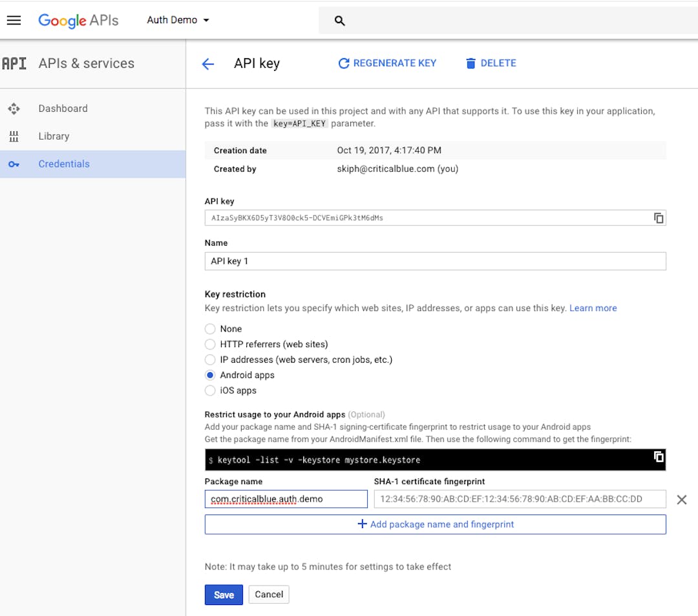Click the Google APIs logo
The width and height of the screenshot is (698, 616).
(78, 20)
